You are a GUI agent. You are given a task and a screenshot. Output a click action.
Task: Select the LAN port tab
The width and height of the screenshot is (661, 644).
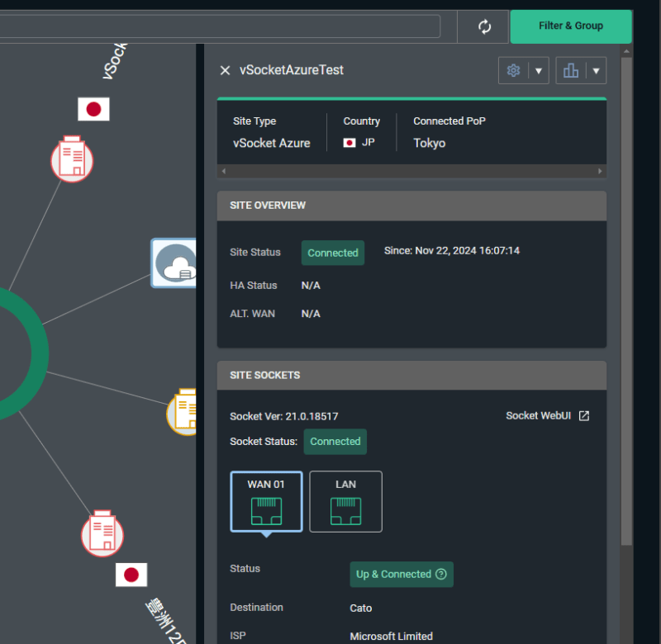pyautogui.click(x=345, y=501)
